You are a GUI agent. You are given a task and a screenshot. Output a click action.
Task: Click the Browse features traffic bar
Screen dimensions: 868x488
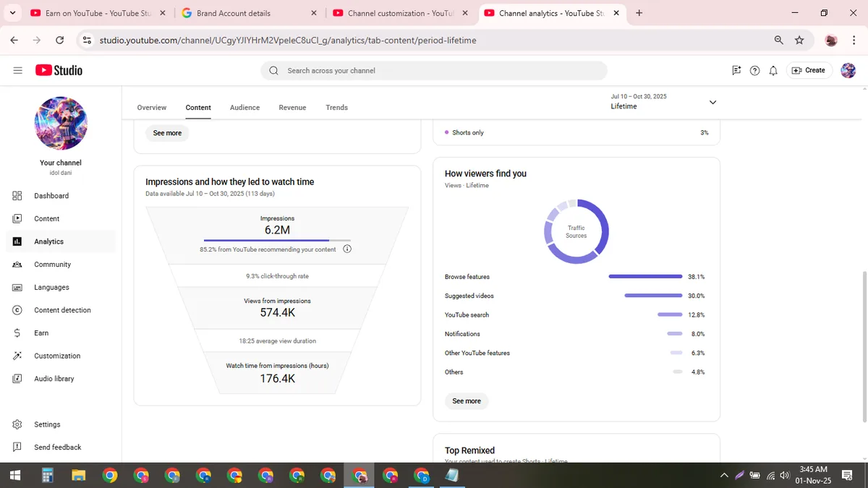pos(645,277)
